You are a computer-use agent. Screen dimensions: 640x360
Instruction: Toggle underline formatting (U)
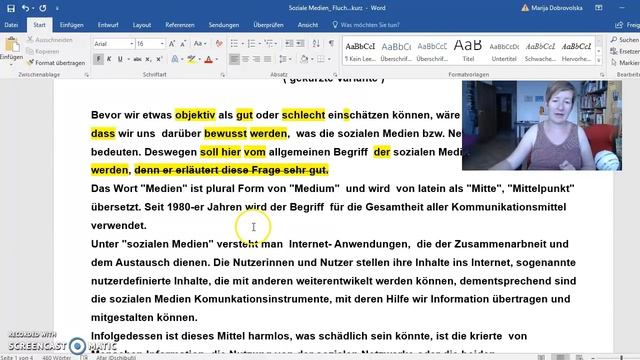120,60
